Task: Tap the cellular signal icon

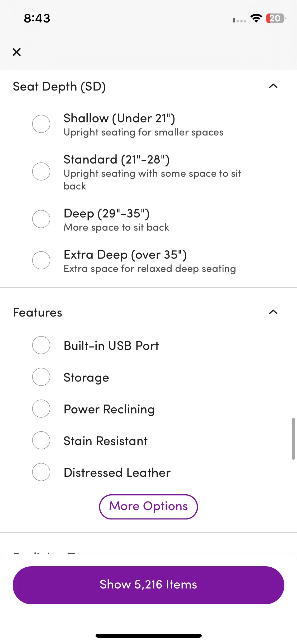Action: click(x=239, y=20)
